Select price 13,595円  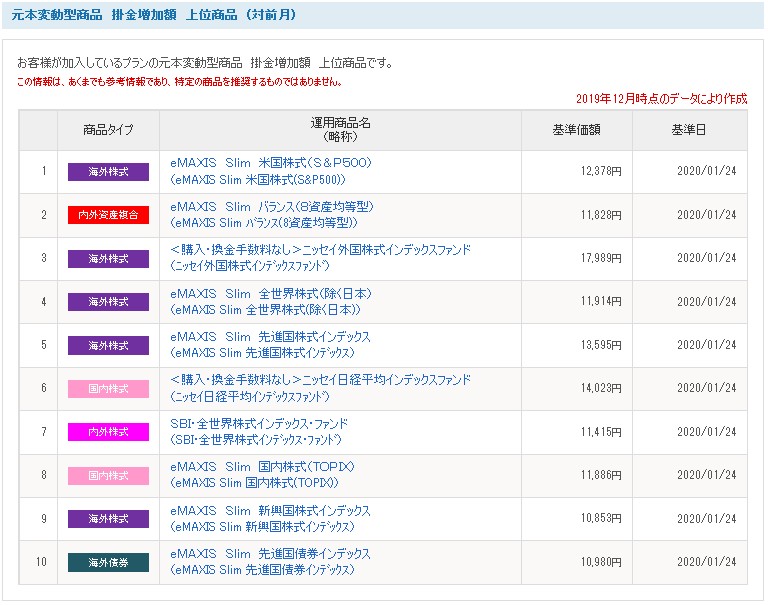(601, 345)
